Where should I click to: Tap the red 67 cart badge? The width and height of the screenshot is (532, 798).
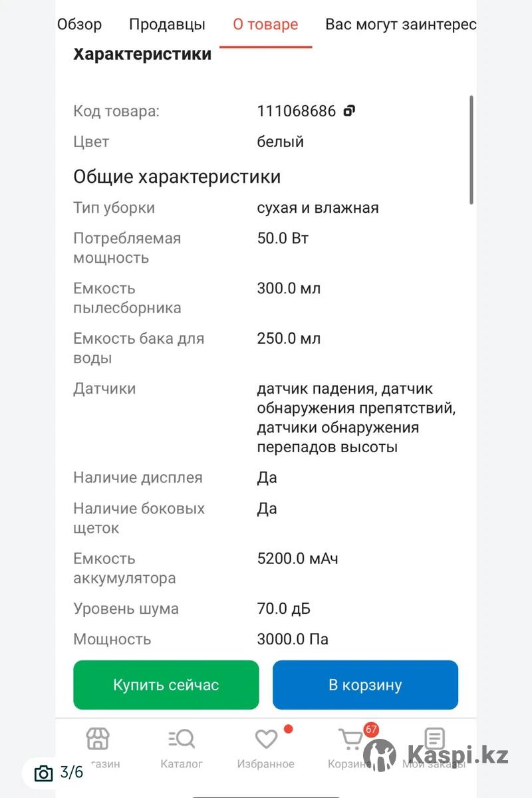[x=370, y=730]
